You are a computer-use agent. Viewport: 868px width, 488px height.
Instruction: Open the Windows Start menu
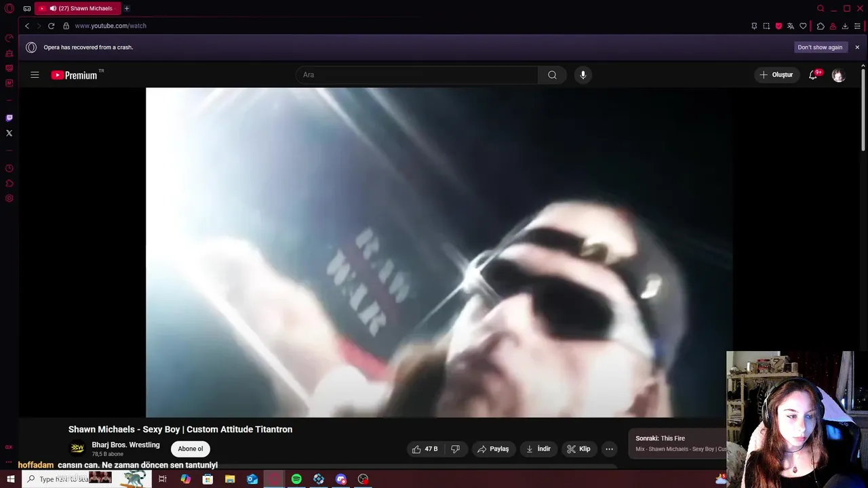pyautogui.click(x=10, y=479)
